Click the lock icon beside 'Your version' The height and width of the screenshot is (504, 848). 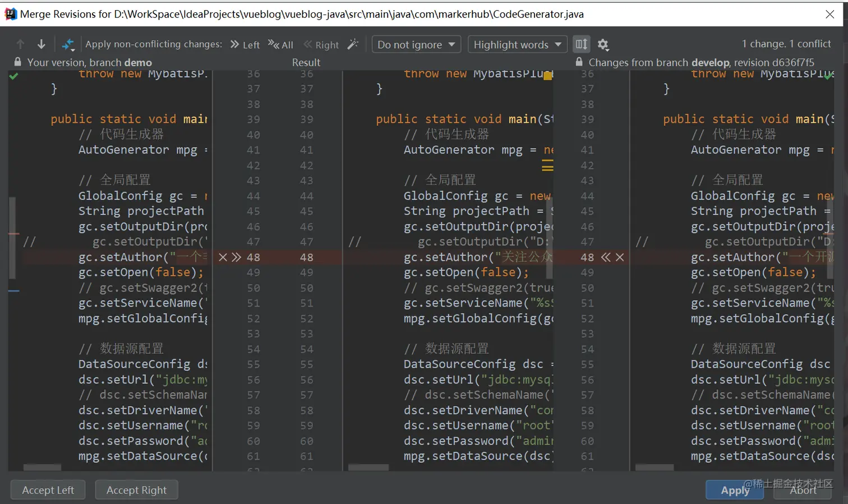click(17, 62)
